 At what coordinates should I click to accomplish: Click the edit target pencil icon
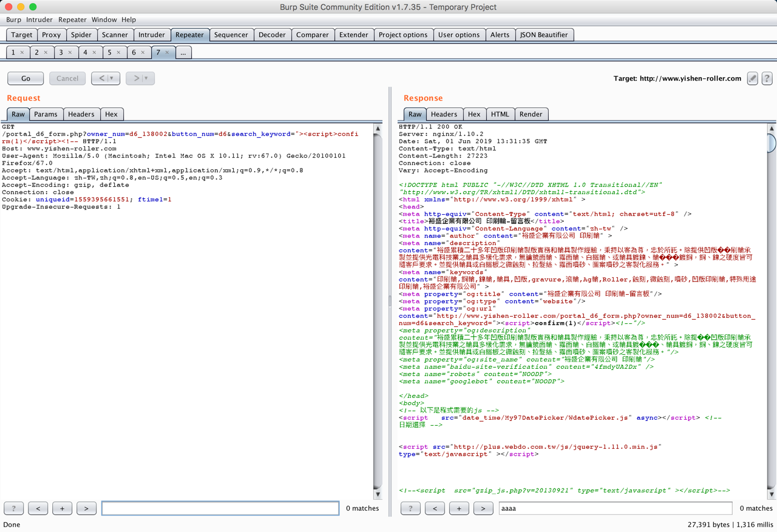tap(753, 78)
